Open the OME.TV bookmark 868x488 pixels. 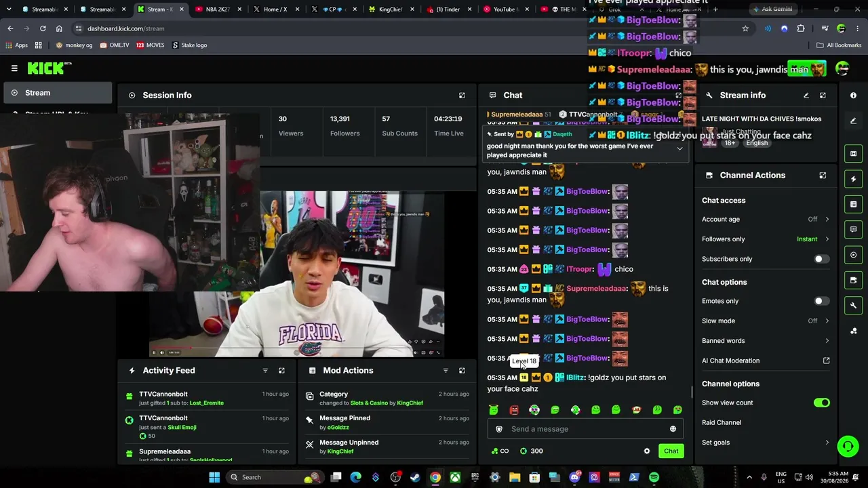pyautogui.click(x=115, y=45)
